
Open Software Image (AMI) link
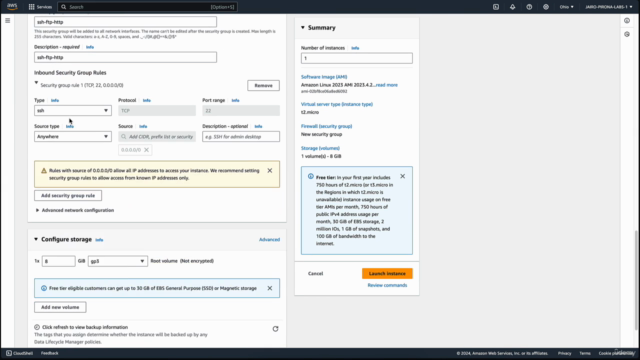pos(324,77)
